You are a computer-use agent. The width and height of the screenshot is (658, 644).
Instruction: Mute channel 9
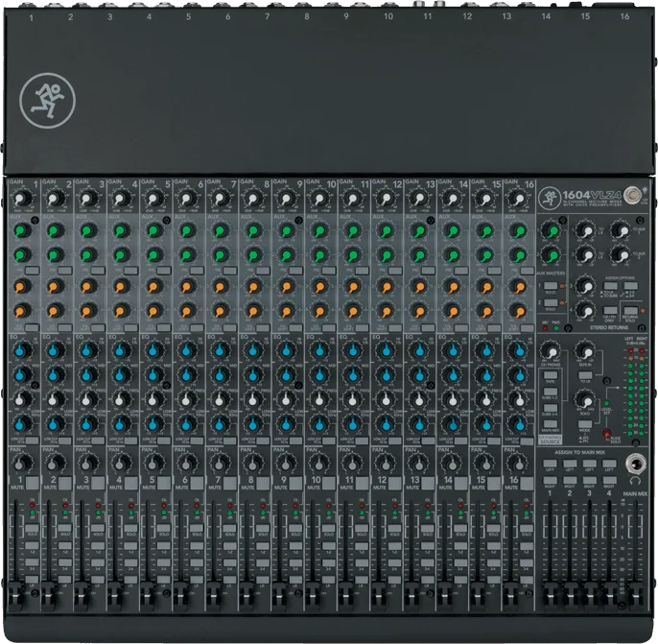295,482
